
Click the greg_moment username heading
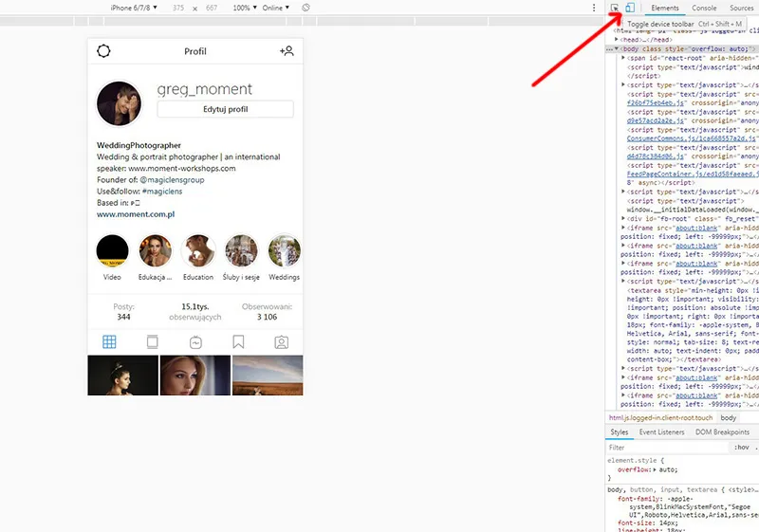click(x=204, y=89)
